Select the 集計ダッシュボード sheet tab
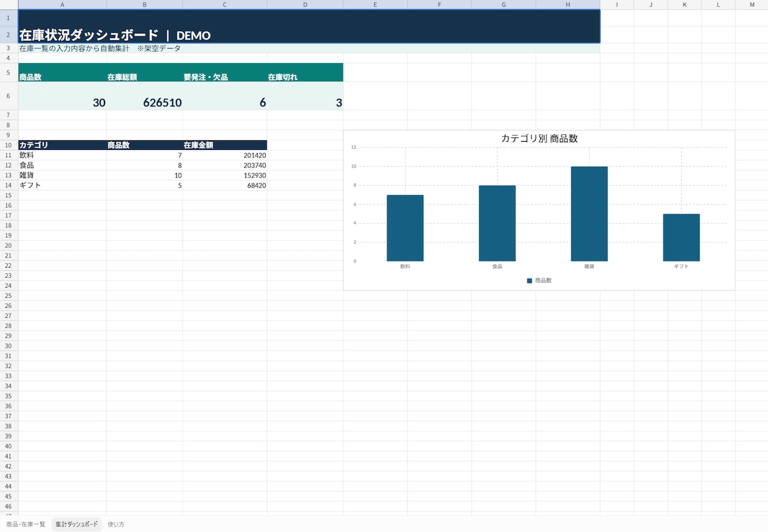This screenshot has height=532, width=768. tap(77, 524)
